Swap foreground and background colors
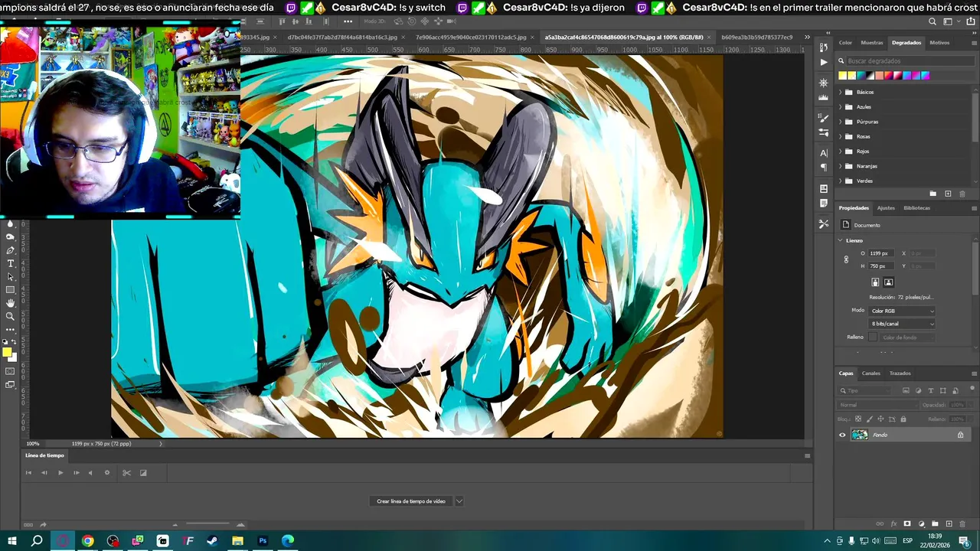 click(14, 341)
